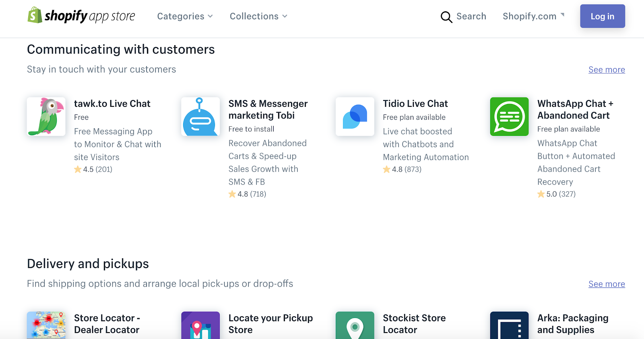This screenshot has width=644, height=339.
Task: Open the Locate your Pickup Store icon
Action: point(200,325)
